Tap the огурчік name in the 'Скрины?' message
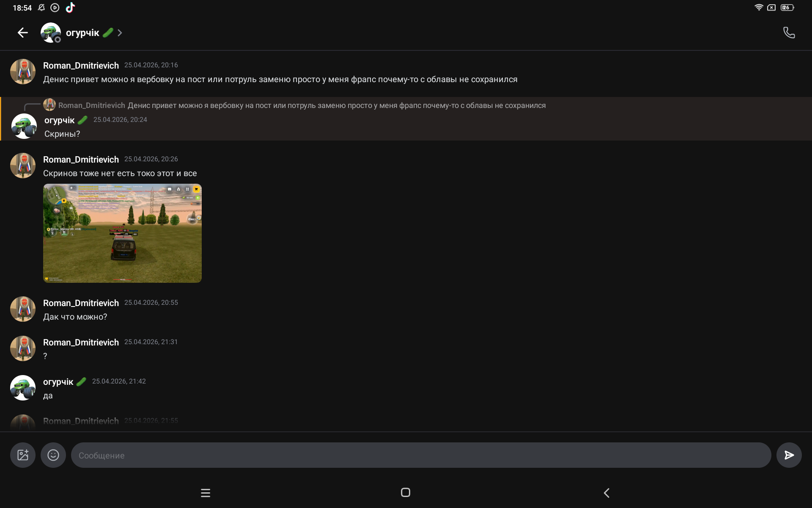The image size is (812, 508). pos(60,120)
